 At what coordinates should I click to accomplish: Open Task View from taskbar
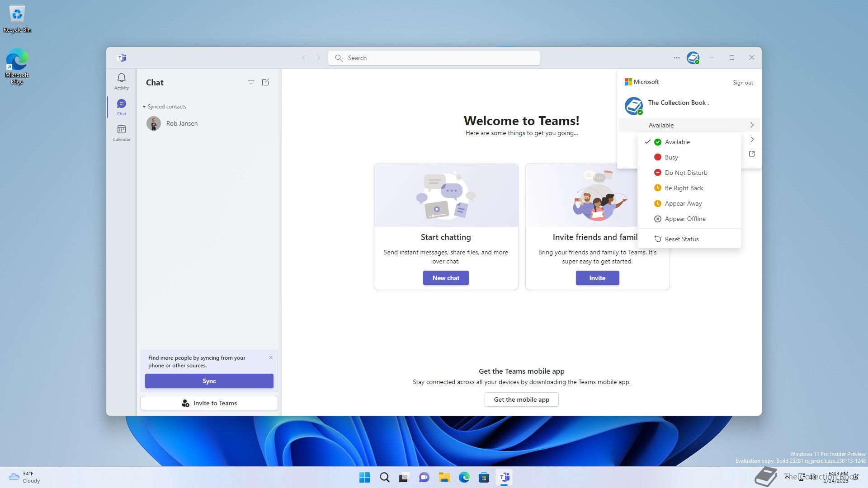404,477
